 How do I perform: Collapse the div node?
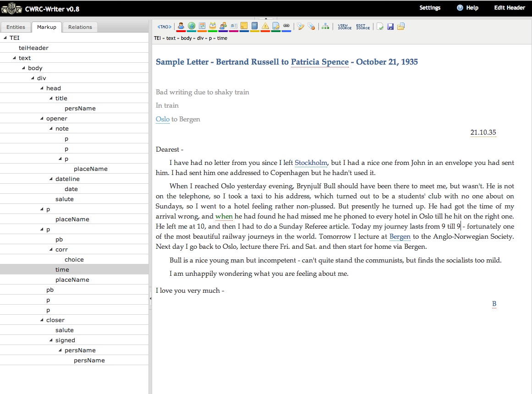[x=33, y=78]
